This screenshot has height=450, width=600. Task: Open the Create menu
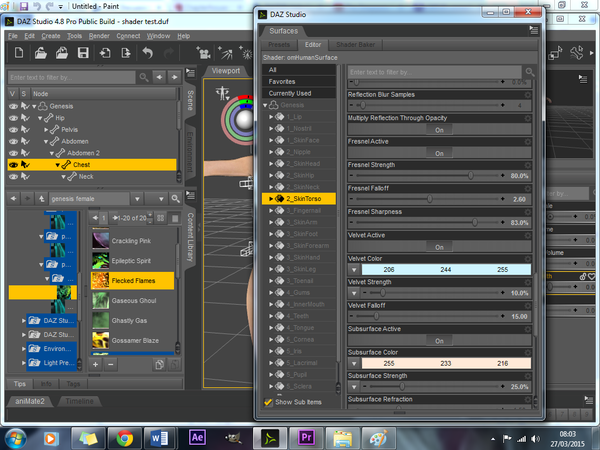[x=51, y=36]
